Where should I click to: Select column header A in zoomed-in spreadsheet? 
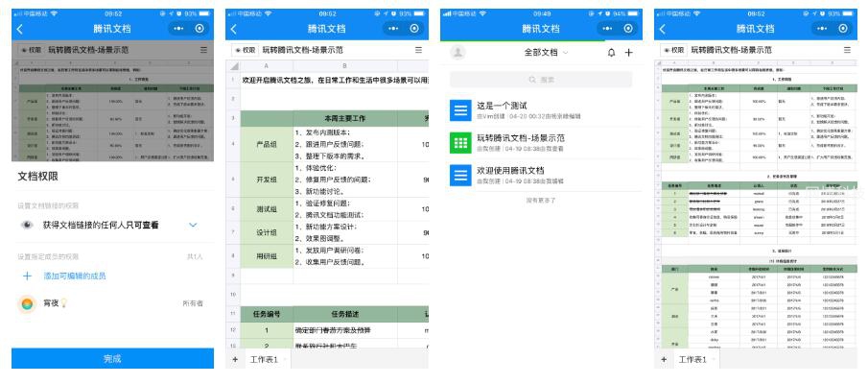click(267, 66)
